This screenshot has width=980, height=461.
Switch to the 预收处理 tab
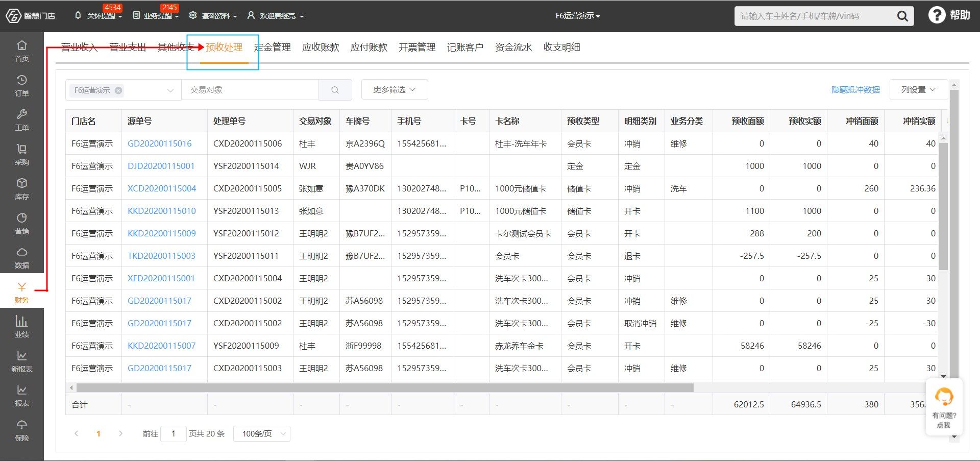(x=224, y=47)
